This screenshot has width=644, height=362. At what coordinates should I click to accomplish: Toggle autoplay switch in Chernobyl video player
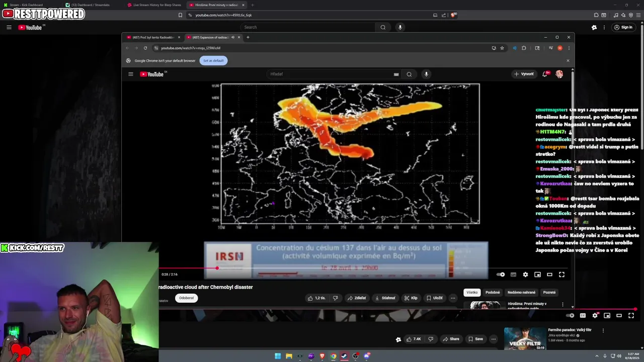click(501, 275)
